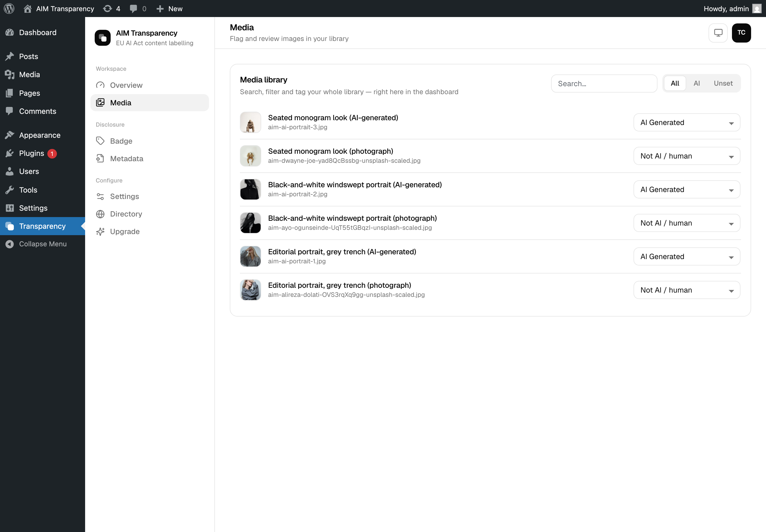Image resolution: width=766 pixels, height=532 pixels.
Task: Open Comments in the WordPress sidebar
Action: pyautogui.click(x=42, y=111)
